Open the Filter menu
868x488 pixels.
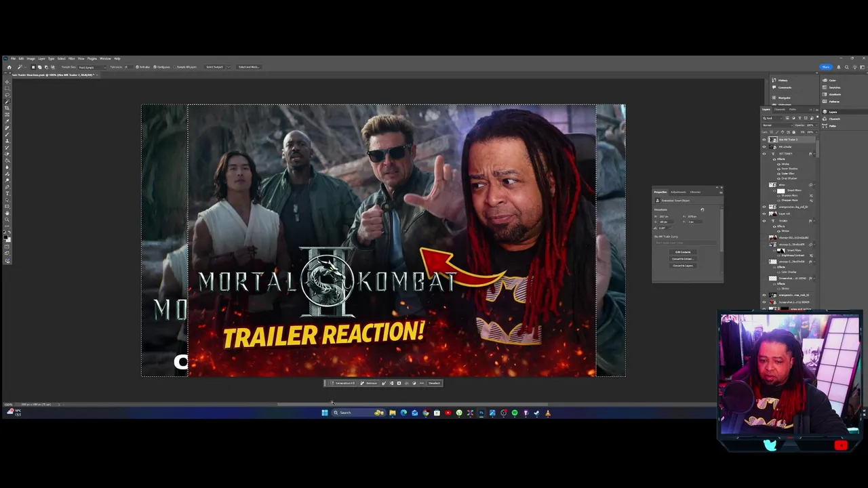point(71,58)
